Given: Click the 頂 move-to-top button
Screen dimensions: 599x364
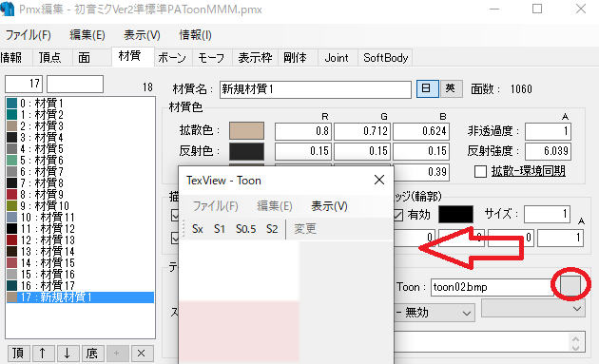Looking at the screenshot, I should pyautogui.click(x=18, y=354).
